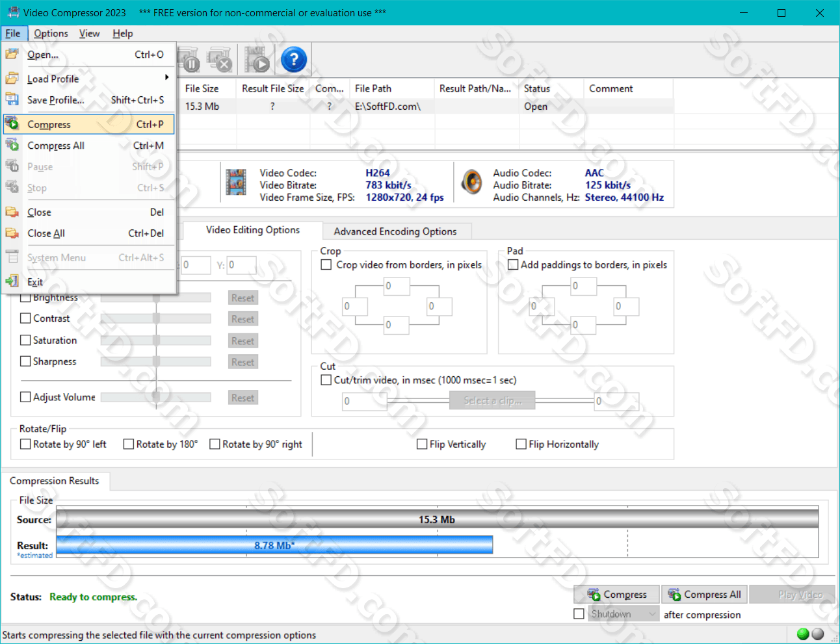Click the Saturation slider handle
Viewport: 840px width, 644px height.
click(156, 340)
